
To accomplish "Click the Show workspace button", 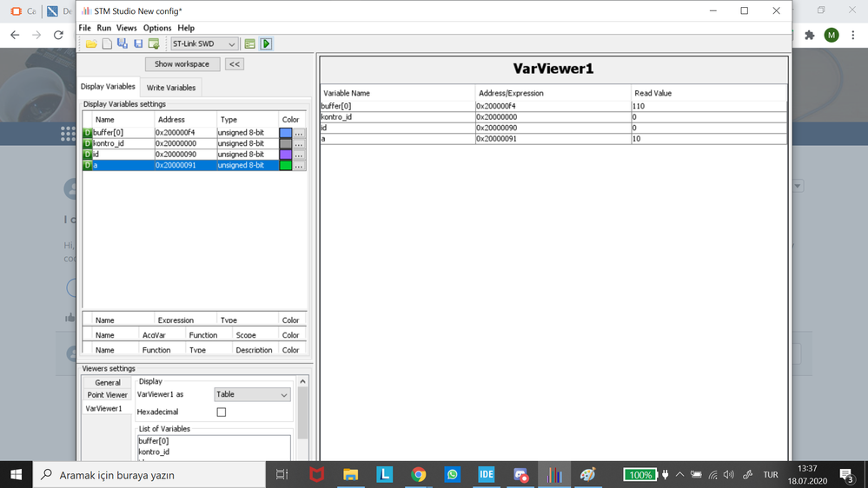I will pyautogui.click(x=182, y=64).
